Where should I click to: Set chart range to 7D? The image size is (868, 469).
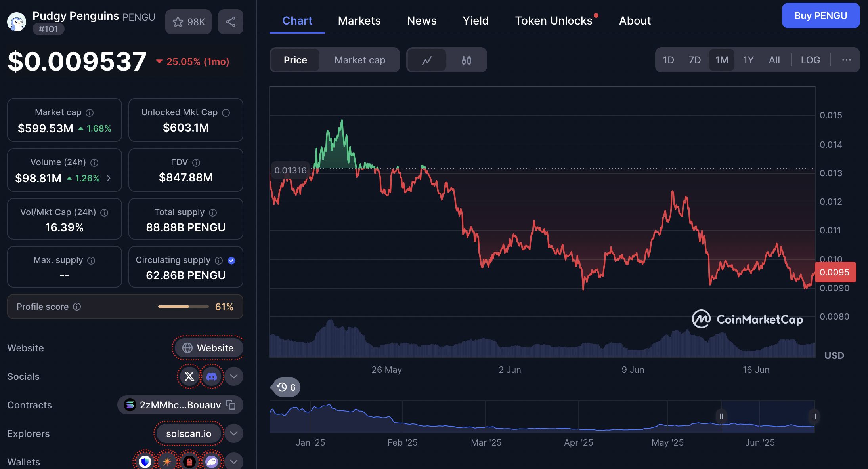click(695, 60)
